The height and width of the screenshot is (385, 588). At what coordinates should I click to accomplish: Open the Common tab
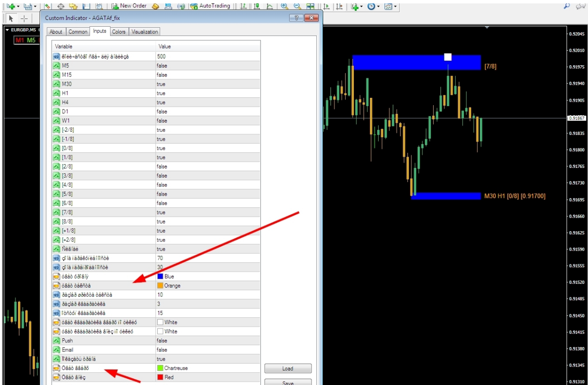[x=77, y=32]
